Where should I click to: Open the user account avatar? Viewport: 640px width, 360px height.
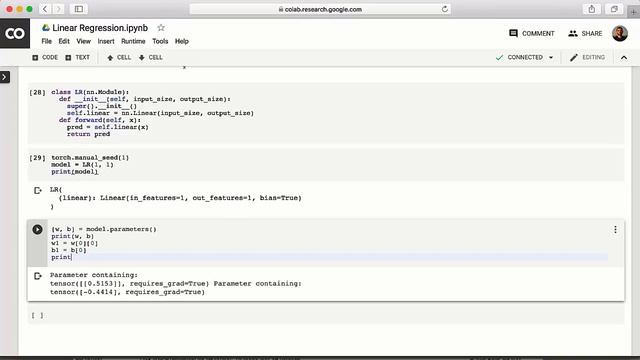point(620,33)
